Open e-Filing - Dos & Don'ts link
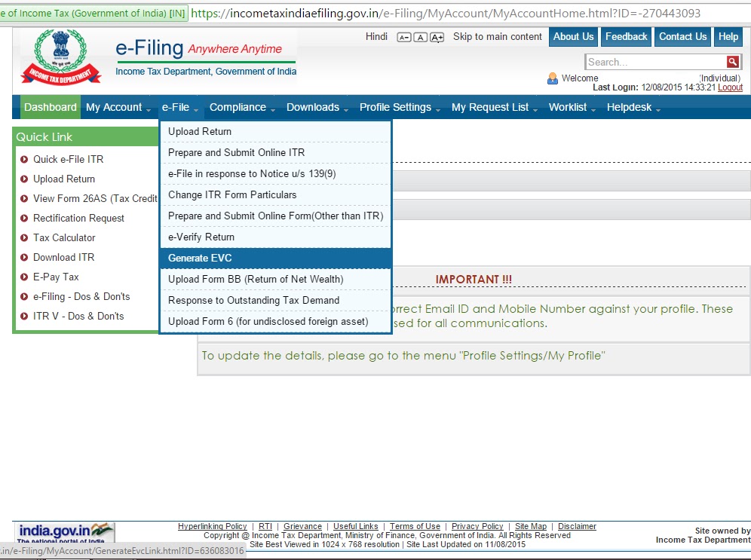 tap(81, 297)
